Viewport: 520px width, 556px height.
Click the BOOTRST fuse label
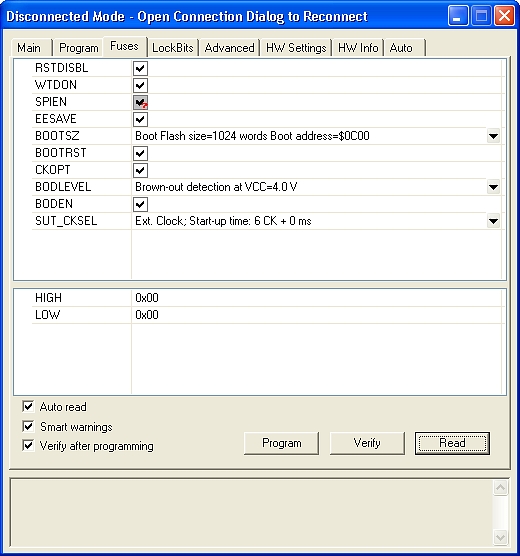(61, 153)
